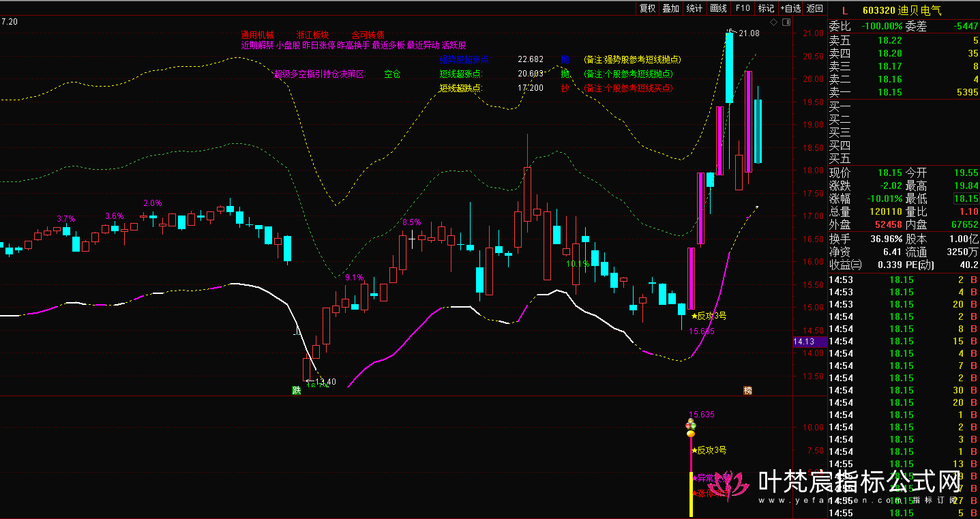The height and width of the screenshot is (519, 980).
Task: Click the 13.40 low price label
Action: click(325, 381)
